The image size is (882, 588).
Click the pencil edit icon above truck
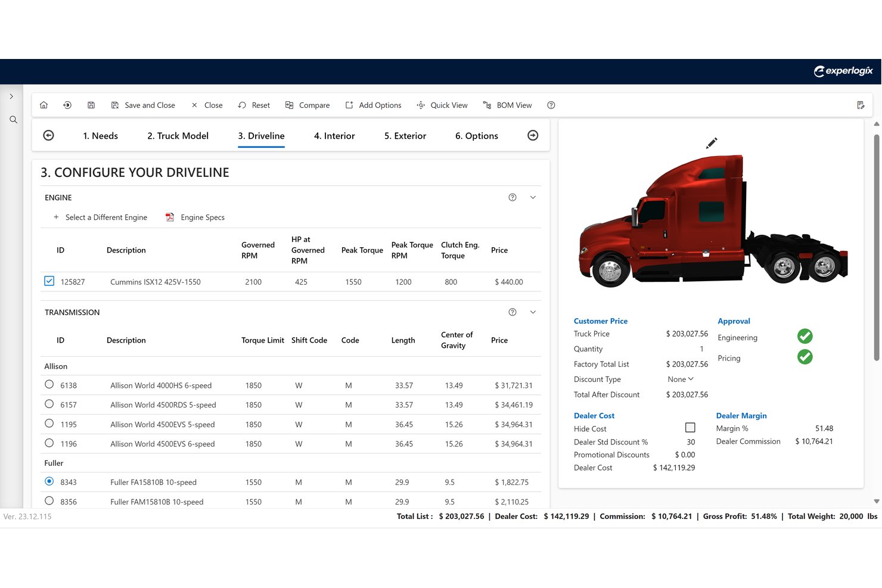click(712, 143)
